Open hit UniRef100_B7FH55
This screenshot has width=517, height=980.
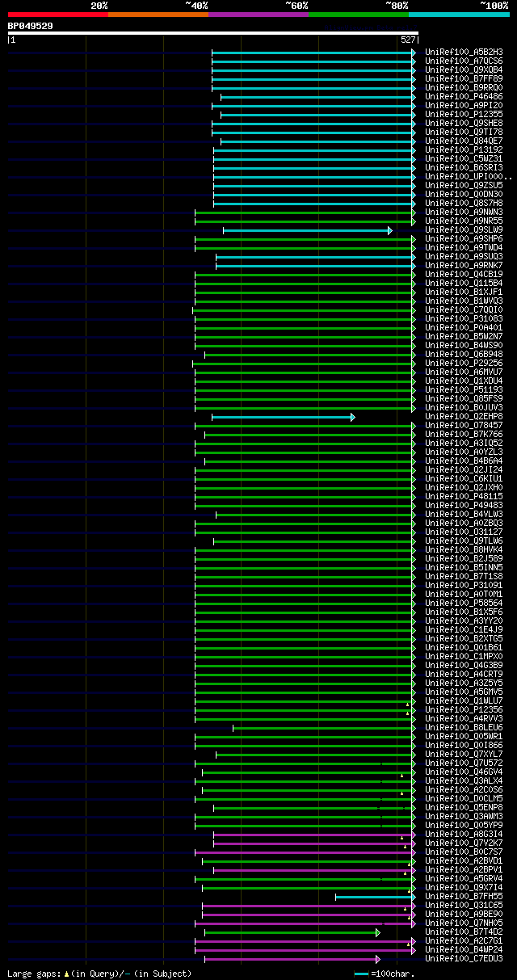(x=464, y=896)
